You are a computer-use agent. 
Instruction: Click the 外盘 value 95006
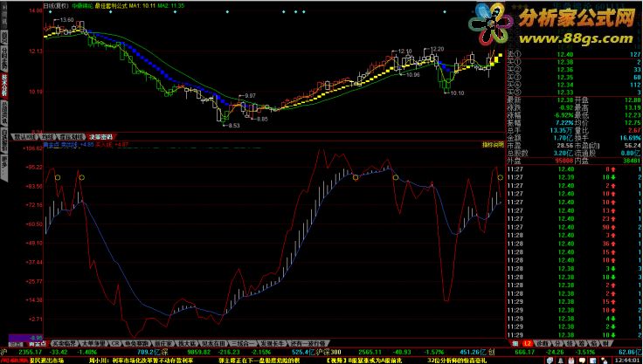tap(564, 161)
